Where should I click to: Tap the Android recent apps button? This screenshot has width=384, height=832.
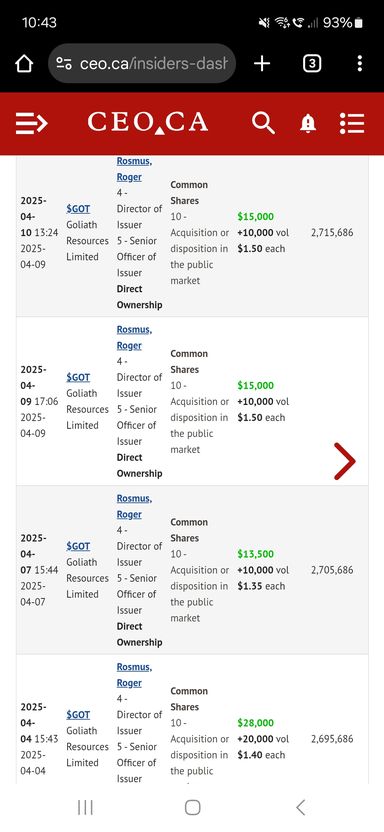tap(85, 808)
